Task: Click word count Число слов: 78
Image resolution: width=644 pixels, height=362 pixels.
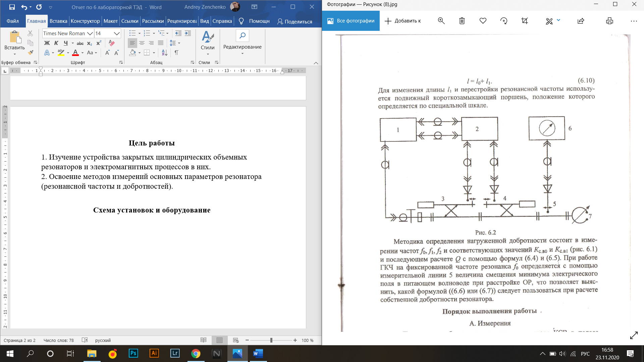Action: (59, 340)
